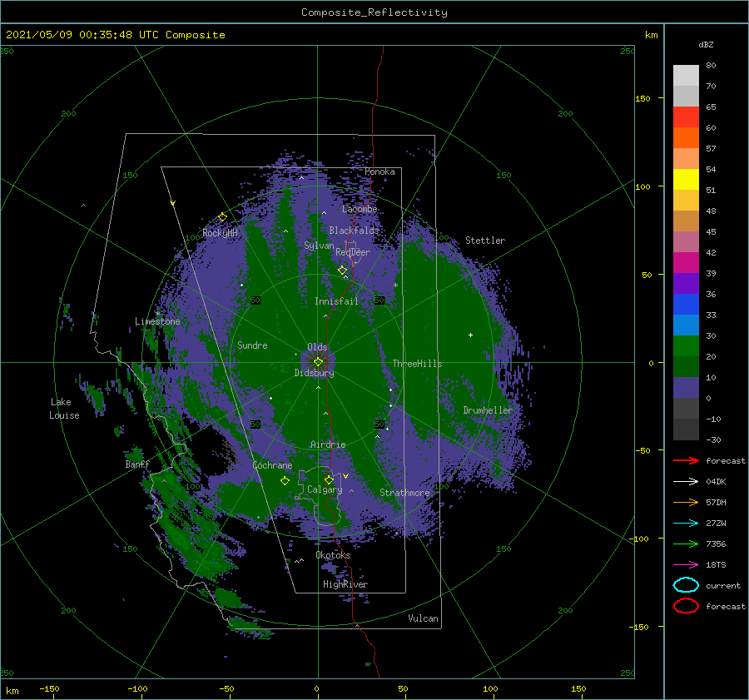The image size is (749, 700).
Task: Click the 04DK legend label
Action: (716, 482)
